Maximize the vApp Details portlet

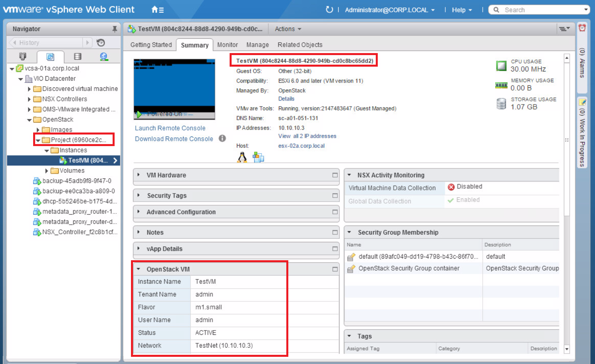click(335, 249)
